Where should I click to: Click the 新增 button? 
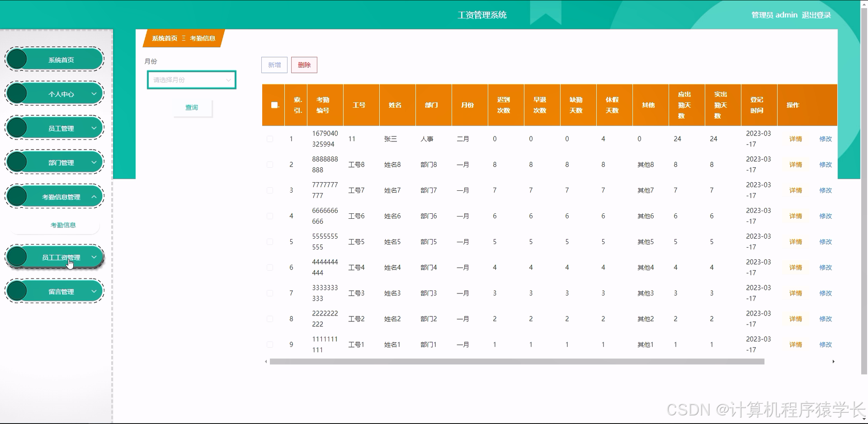click(274, 65)
